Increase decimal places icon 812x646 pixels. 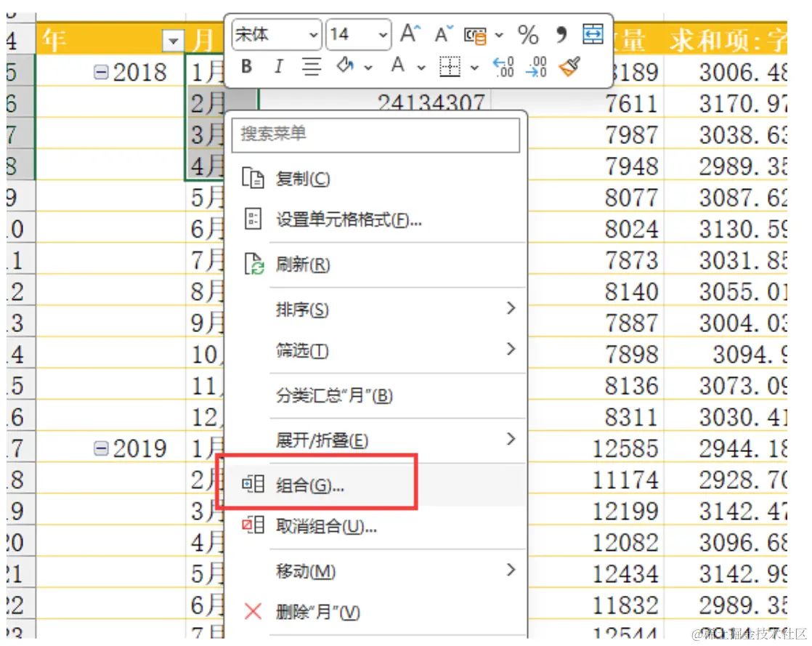tap(503, 67)
